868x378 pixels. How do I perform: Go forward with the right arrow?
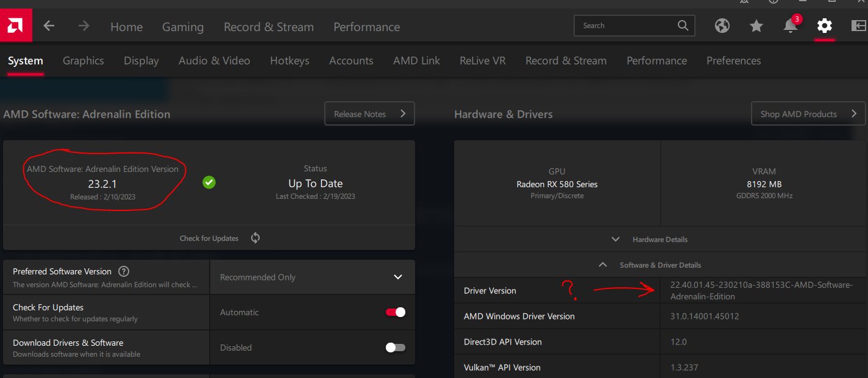[x=84, y=26]
